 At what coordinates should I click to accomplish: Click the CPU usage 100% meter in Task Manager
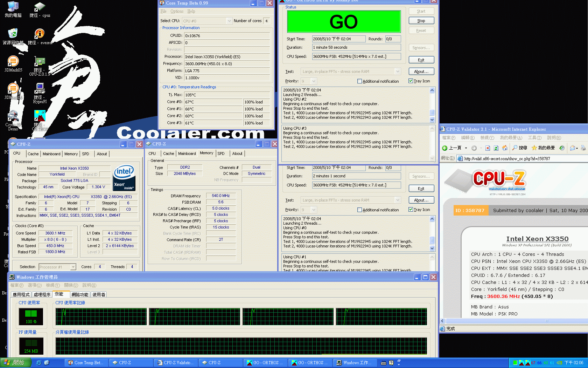(31, 317)
